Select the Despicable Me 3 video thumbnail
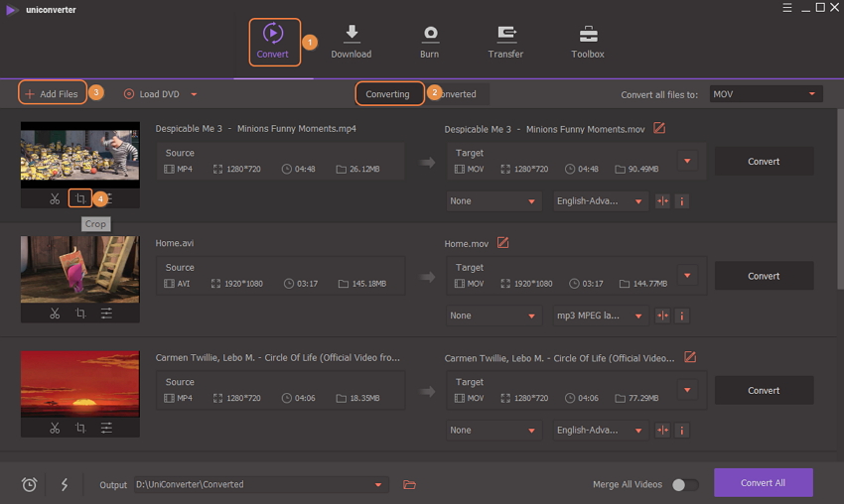The height and width of the screenshot is (504, 844). [80, 155]
